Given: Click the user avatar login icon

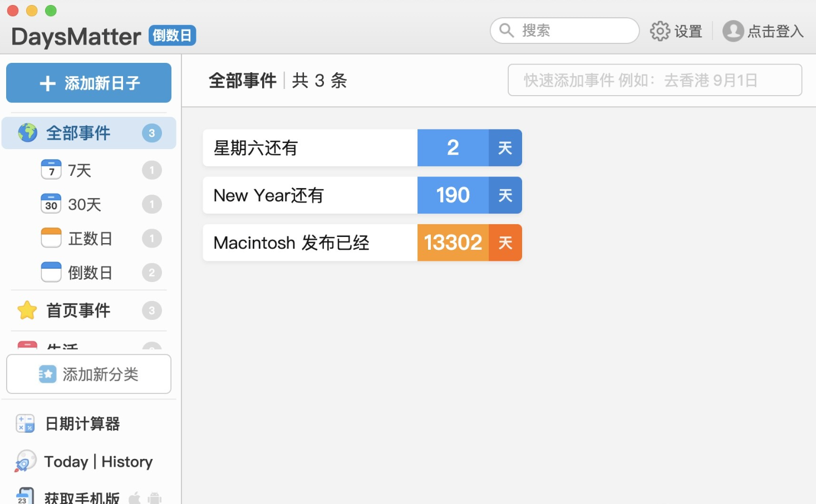Looking at the screenshot, I should tap(733, 31).
